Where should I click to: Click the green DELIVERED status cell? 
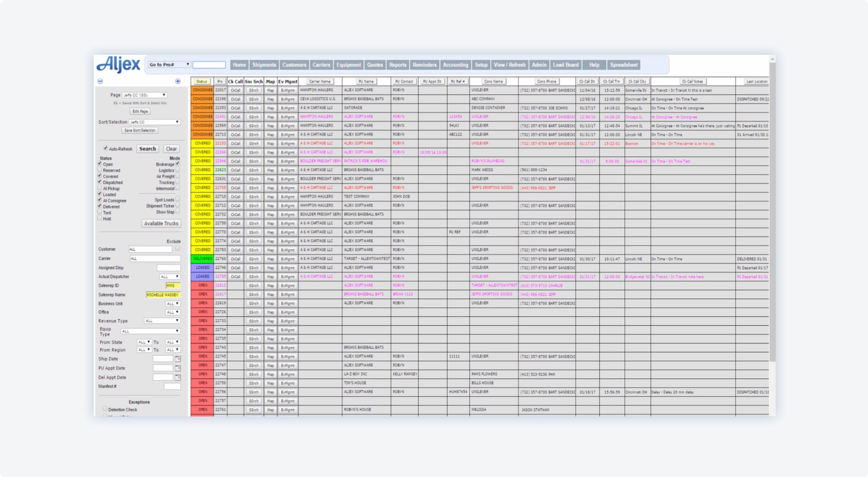click(x=202, y=259)
